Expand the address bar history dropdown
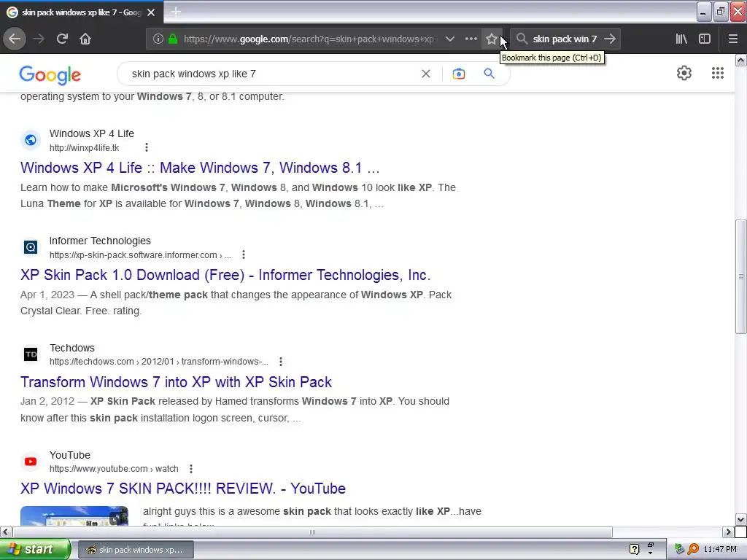 (x=449, y=39)
